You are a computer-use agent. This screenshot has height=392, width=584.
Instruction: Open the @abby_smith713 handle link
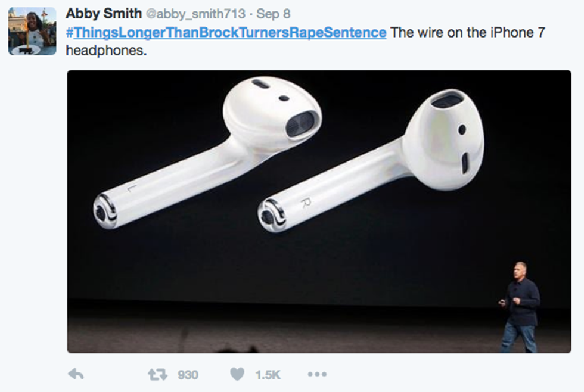tap(195, 14)
